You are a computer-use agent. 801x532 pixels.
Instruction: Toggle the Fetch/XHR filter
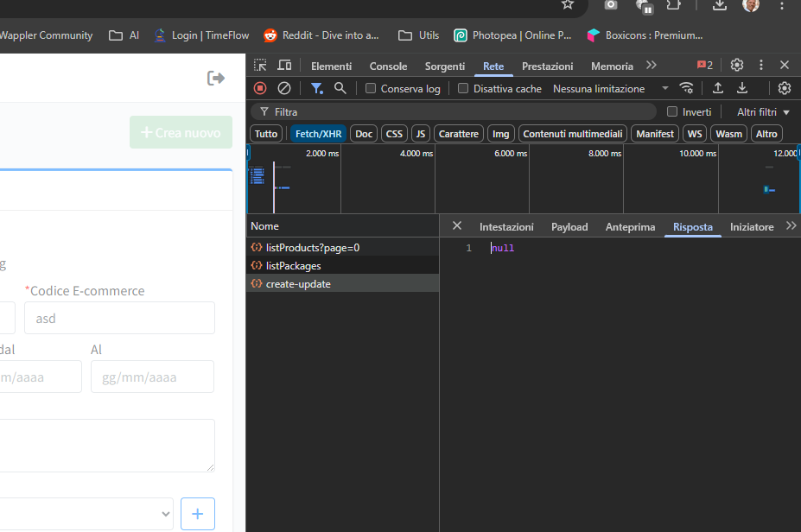click(x=318, y=134)
